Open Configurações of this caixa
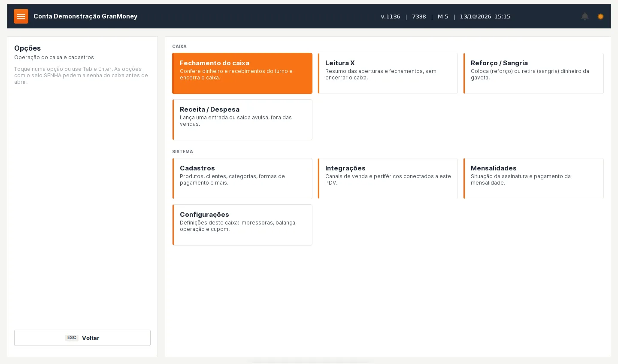This screenshot has width=618, height=364. point(242,225)
